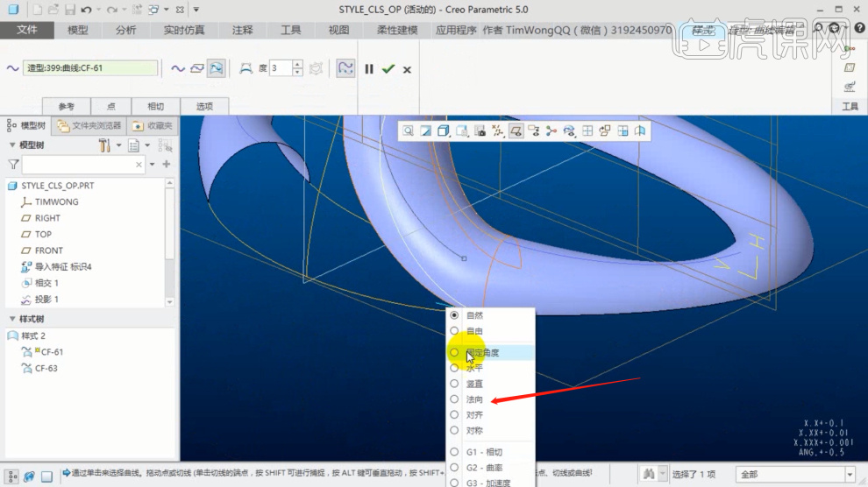Image resolution: width=868 pixels, height=487 pixels.
Task: Open the 文件 menu
Action: point(26,30)
